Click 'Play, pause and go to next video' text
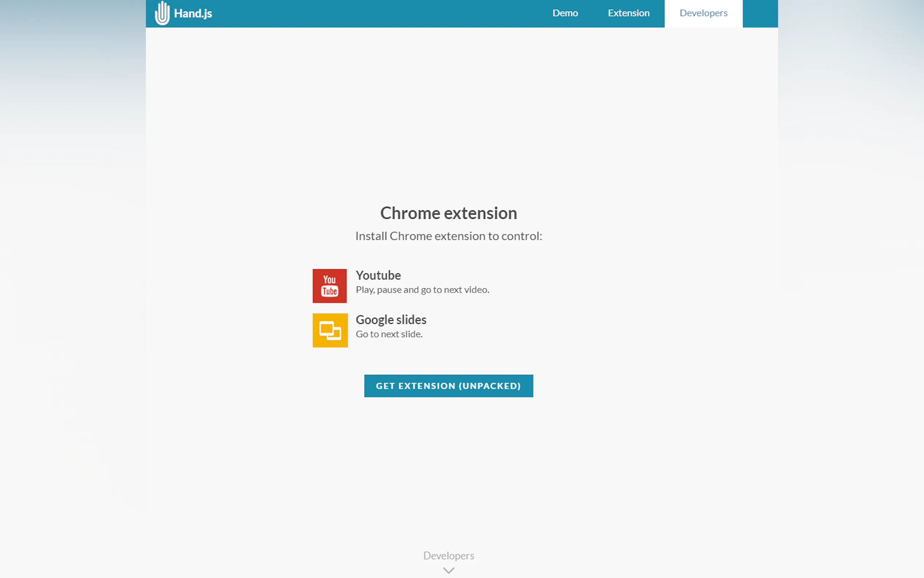 [422, 290]
